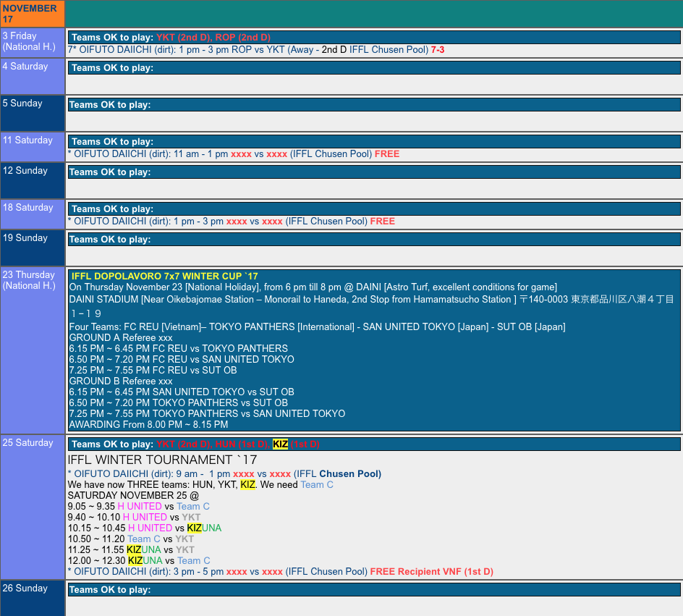Image resolution: width=683 pixels, height=616 pixels.
Task: Click KIZUNA in the 12.00 match line
Action: pos(145,561)
